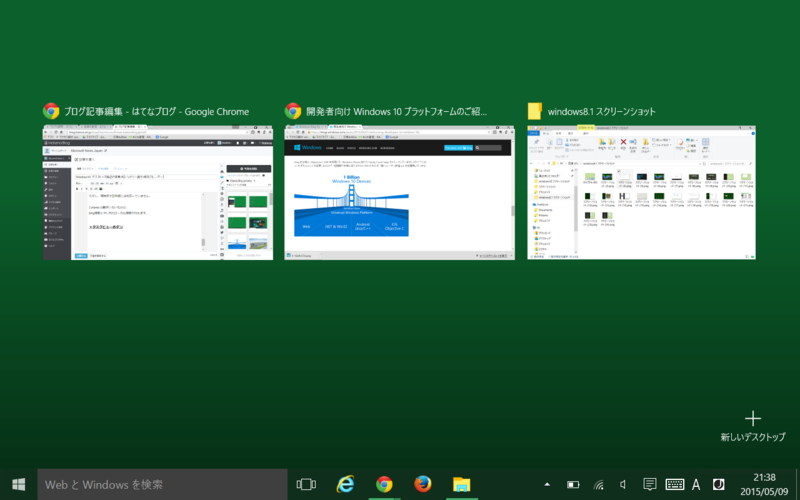800x500 pixels.
Task: Expand hidden system tray icons arrow
Action: 547,484
